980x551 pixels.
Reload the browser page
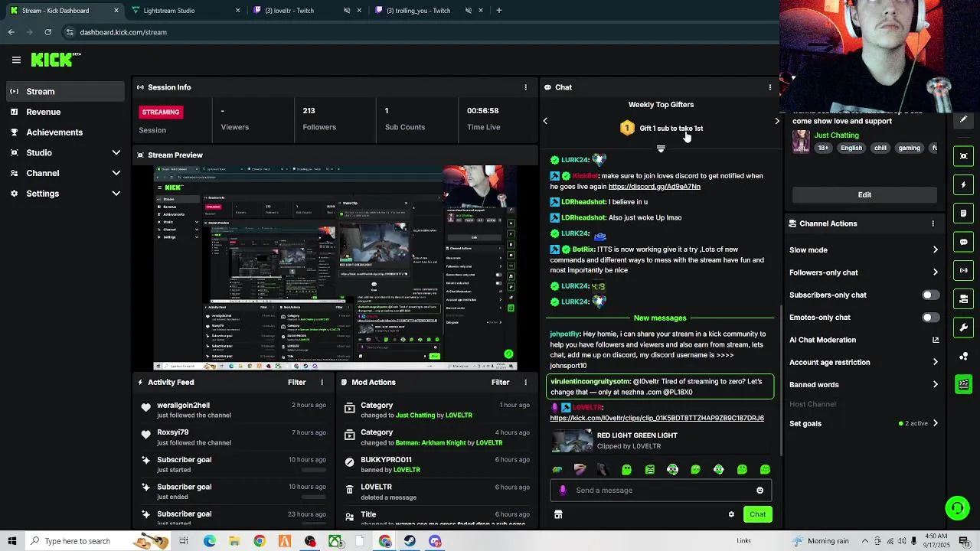coord(47,32)
